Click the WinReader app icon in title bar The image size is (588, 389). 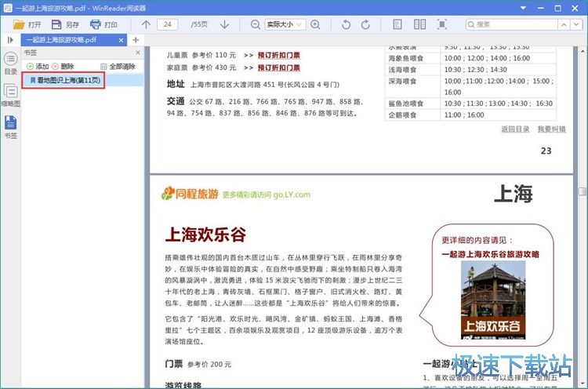8,8
